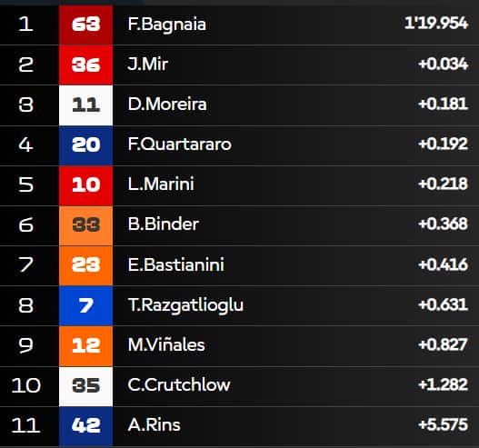479x448 pixels.
Task: Open J.Mir rider name
Action: pos(148,65)
